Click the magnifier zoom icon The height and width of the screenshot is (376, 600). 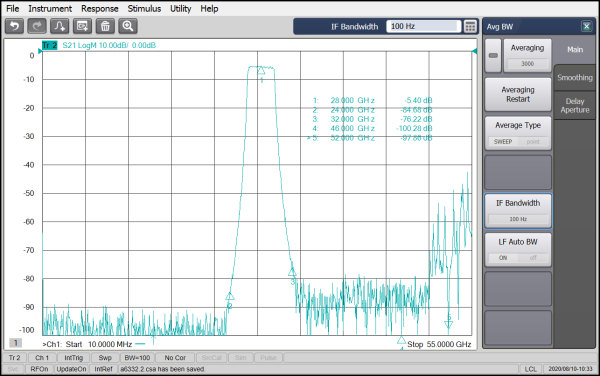pos(128,26)
